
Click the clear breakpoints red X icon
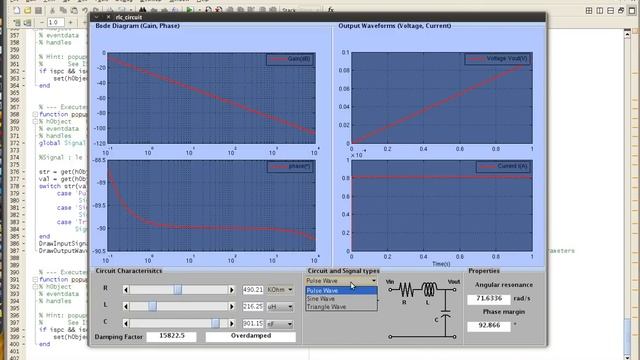(219, 10)
